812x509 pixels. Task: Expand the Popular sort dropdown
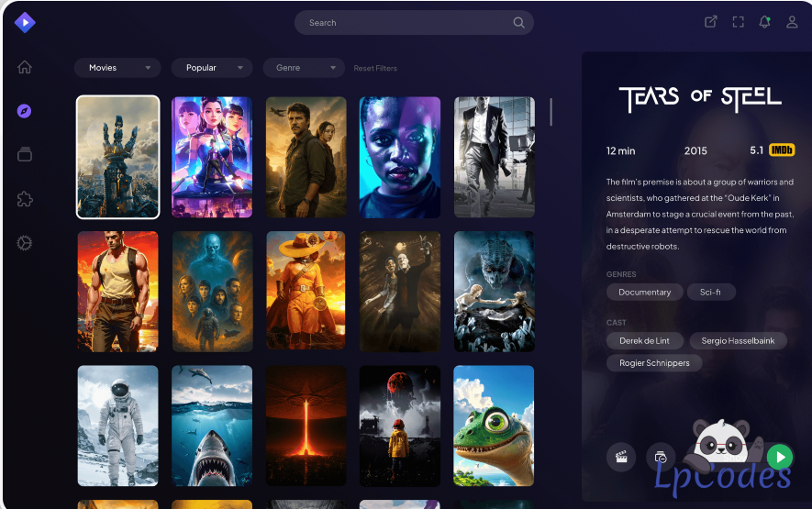(x=212, y=68)
